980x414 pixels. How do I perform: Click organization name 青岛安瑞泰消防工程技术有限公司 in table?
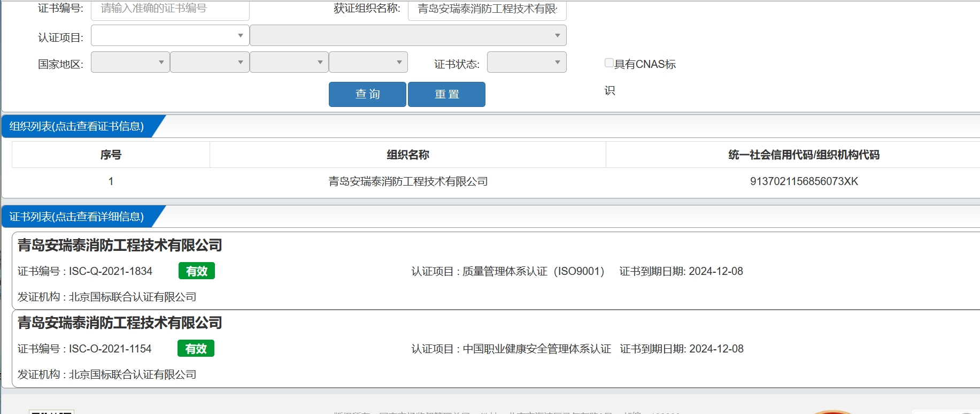(x=408, y=181)
